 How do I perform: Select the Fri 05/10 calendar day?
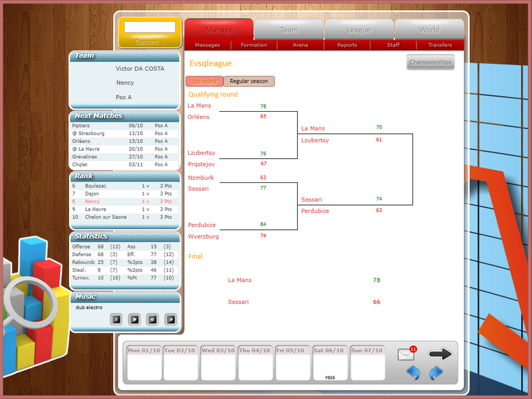pos(293,362)
